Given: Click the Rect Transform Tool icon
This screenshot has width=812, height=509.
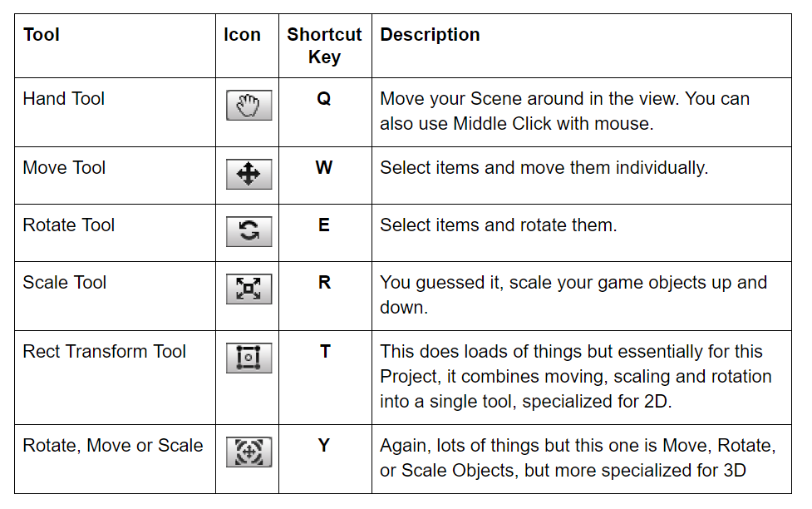Looking at the screenshot, I should click(249, 358).
